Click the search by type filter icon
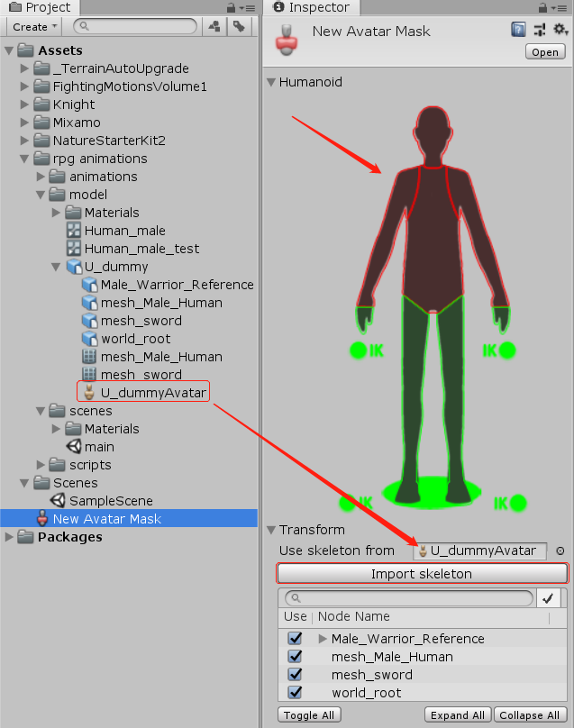Screen dimensions: 574x728 (x=214, y=27)
